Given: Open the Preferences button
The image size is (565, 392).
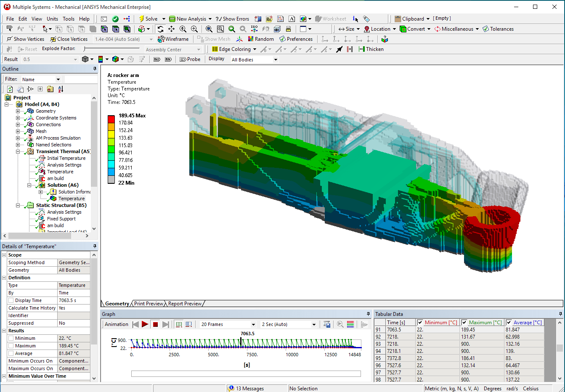Looking at the screenshot, I should click(x=296, y=39).
